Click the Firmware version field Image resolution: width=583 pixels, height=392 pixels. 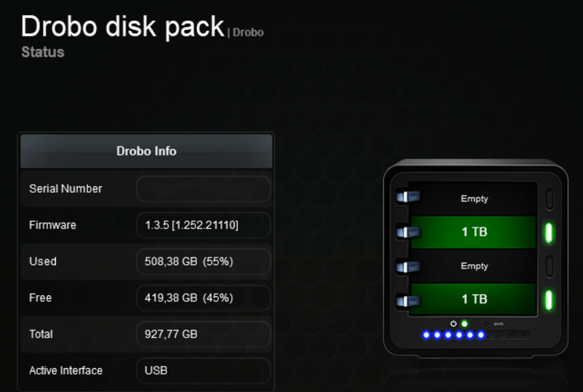point(203,225)
